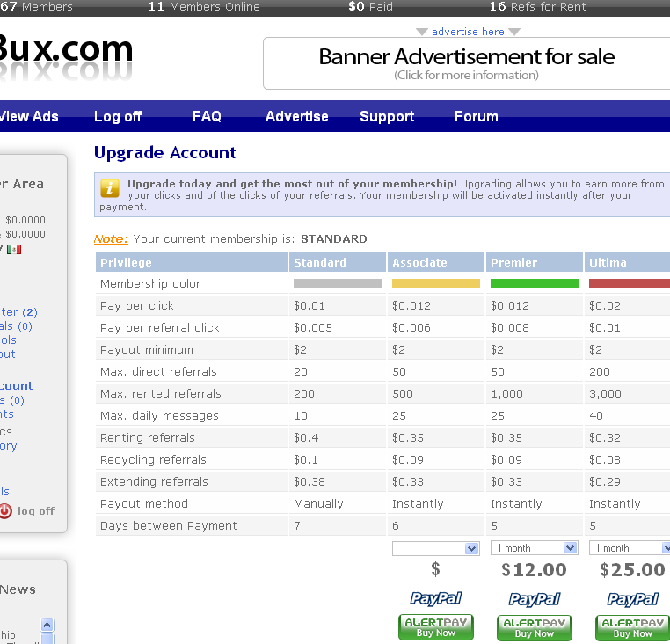670x644 pixels.
Task: Click the Recycling referrals label
Action: coord(153,460)
